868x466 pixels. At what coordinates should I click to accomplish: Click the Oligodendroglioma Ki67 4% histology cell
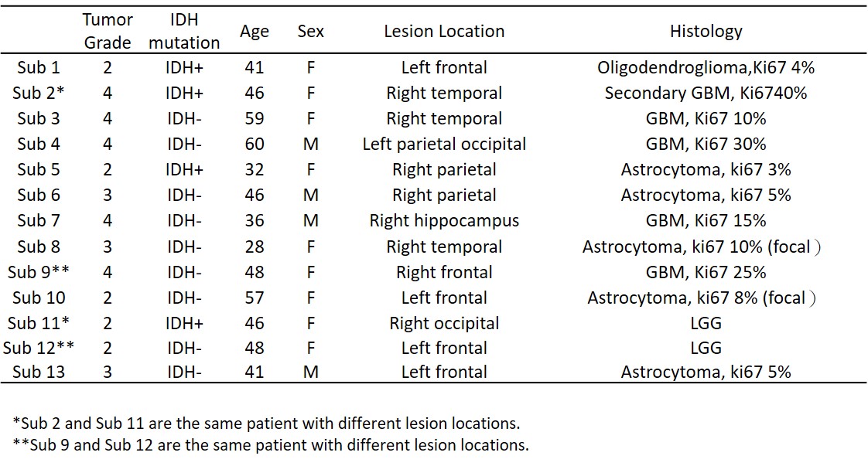[x=706, y=68]
